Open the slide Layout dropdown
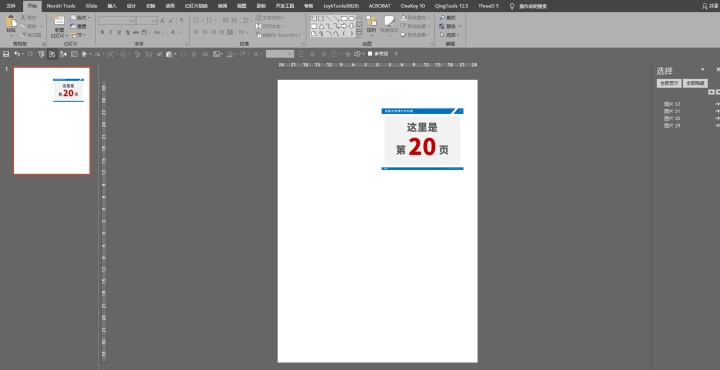720x370 pixels. point(80,17)
